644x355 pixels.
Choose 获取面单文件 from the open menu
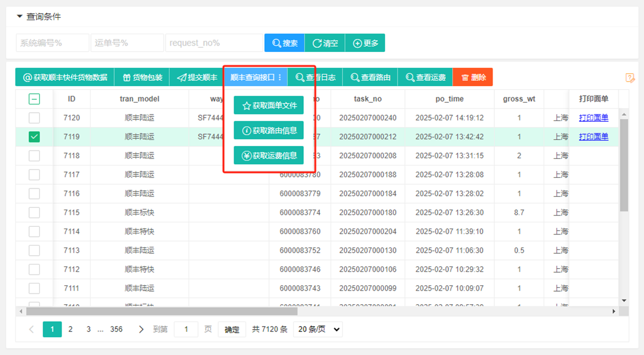pos(268,105)
